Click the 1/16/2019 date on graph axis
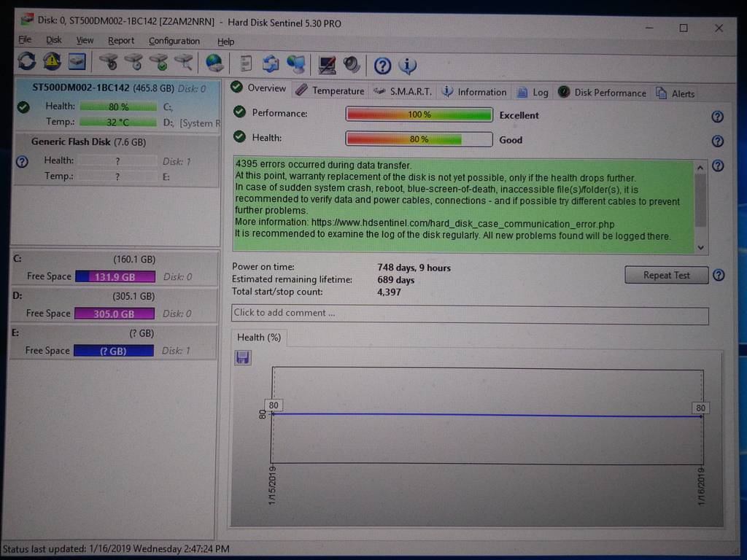 (701, 486)
